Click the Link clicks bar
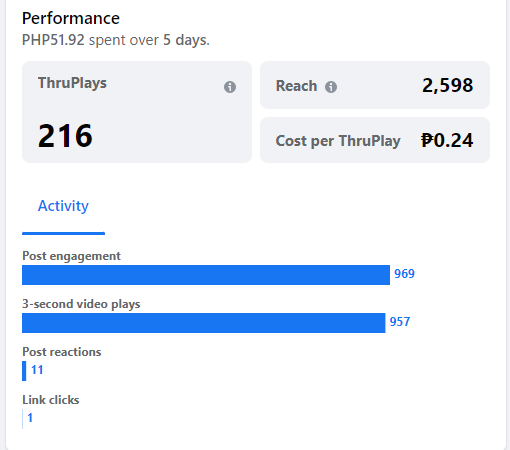 click(22, 419)
